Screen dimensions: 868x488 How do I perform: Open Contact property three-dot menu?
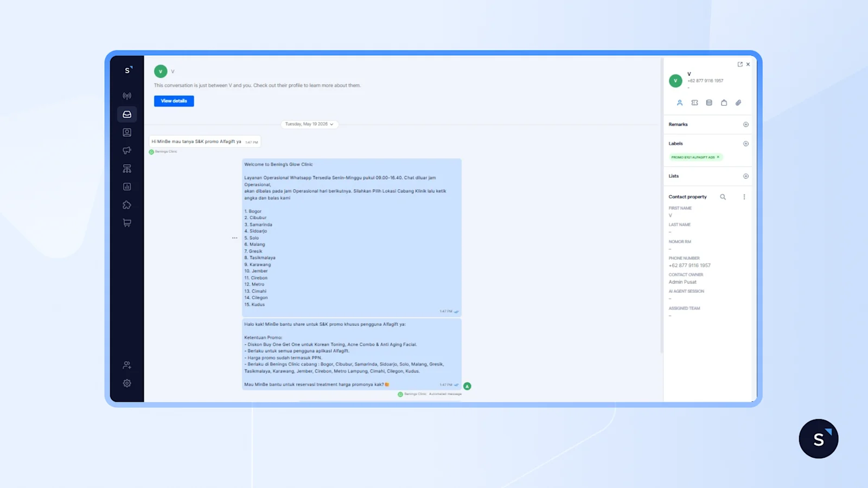point(744,197)
